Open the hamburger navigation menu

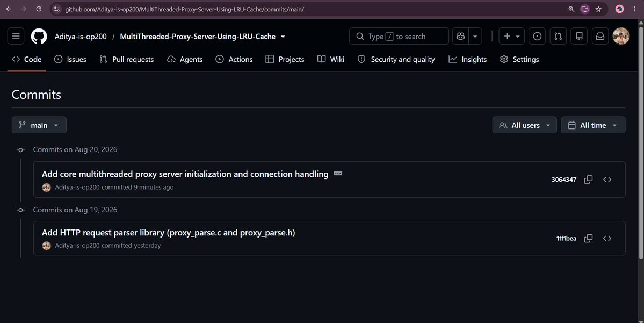16,36
